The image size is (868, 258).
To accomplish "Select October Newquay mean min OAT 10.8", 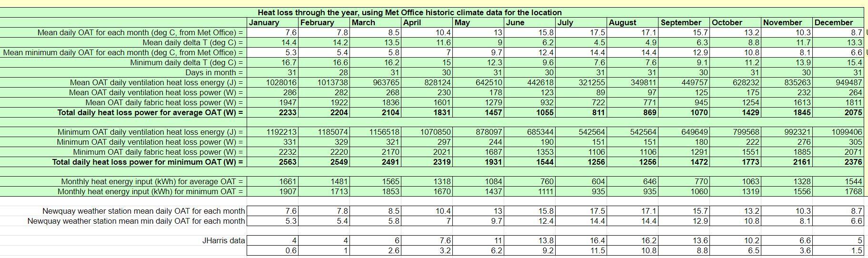I will click(735, 221).
